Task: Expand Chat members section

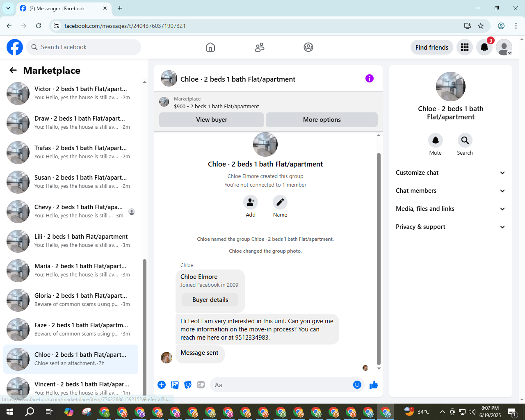Action: coord(451,191)
